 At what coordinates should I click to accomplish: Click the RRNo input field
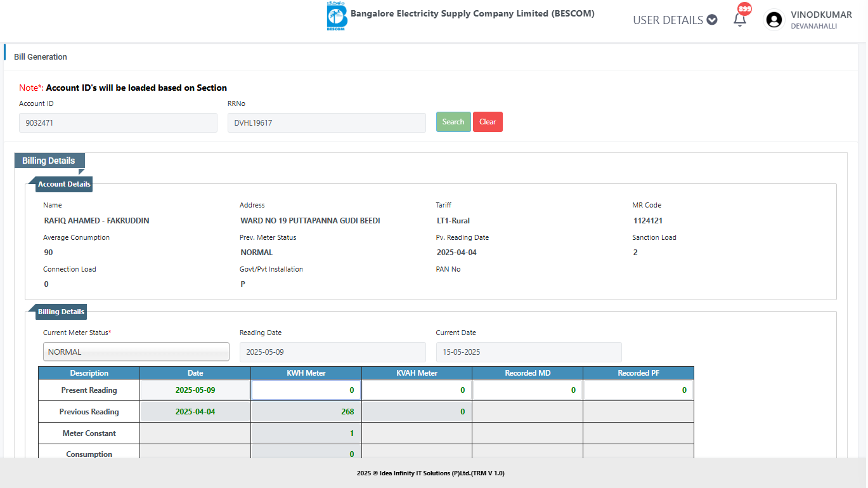(x=327, y=123)
